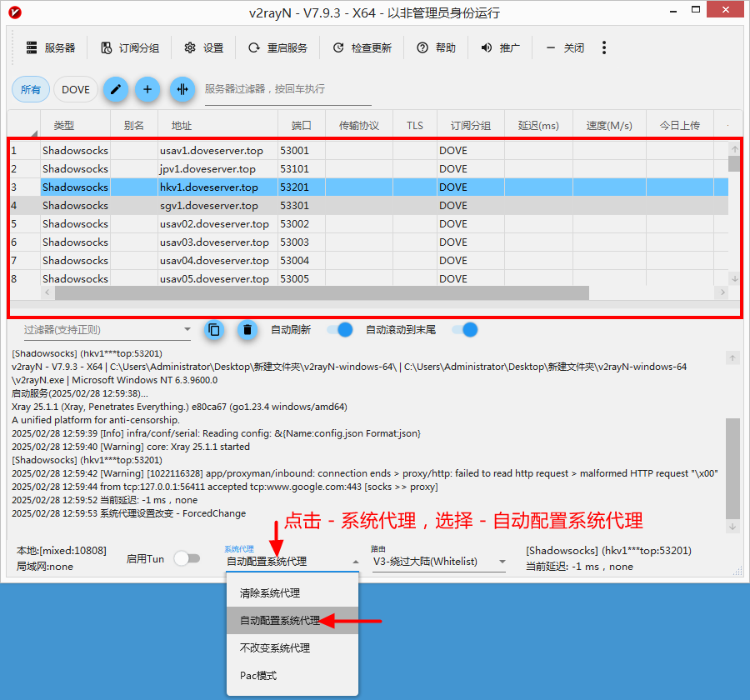Sort by the 延迟(ms) column header
750x700 pixels.
click(538, 125)
